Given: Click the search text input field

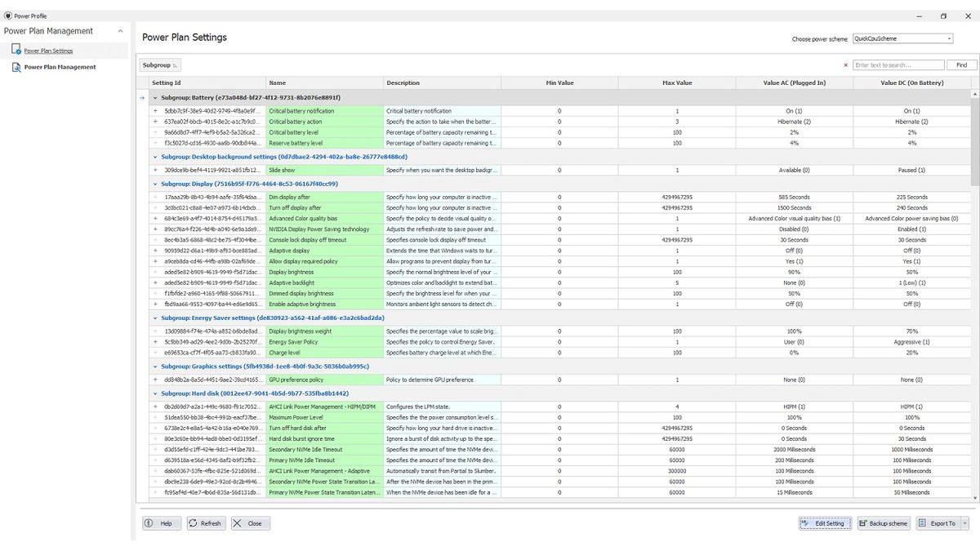Looking at the screenshot, I should click(897, 65).
